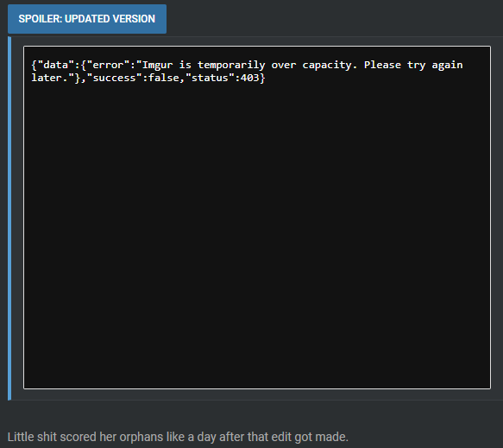This screenshot has height=448, width=503.
Task: Click the "status":403 text
Action: 223,78
